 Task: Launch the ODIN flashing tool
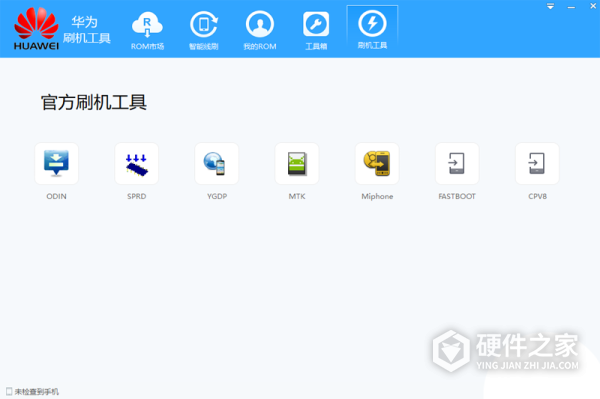pos(57,164)
